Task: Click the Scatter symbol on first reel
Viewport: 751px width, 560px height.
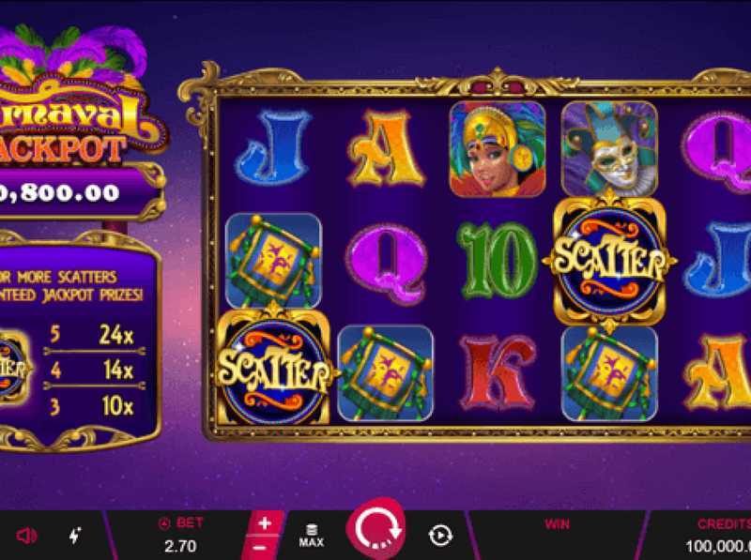Action: click(274, 368)
